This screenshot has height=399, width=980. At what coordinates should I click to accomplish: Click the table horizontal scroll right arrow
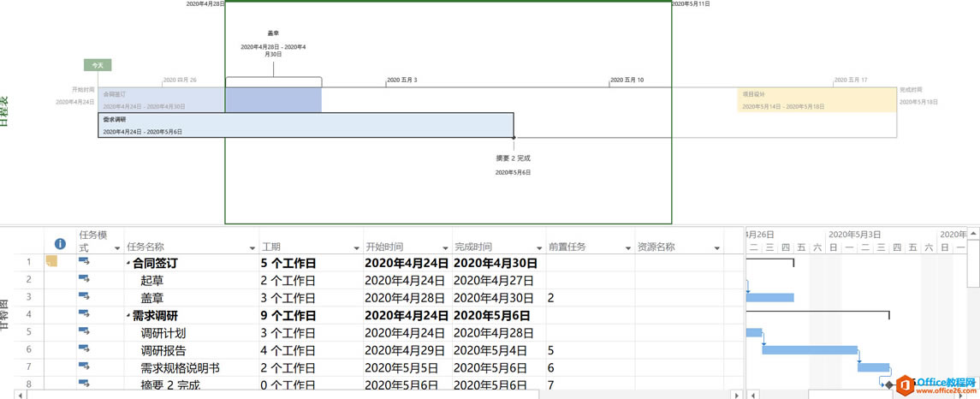tap(738, 396)
